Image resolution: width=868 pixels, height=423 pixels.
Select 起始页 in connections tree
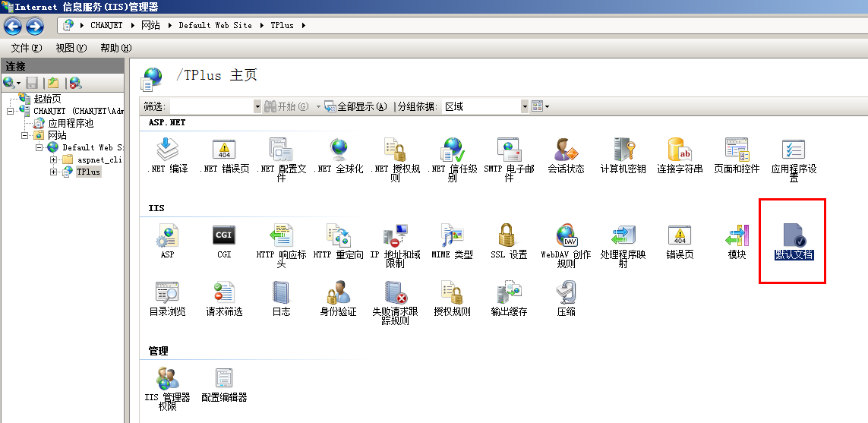click(47, 99)
